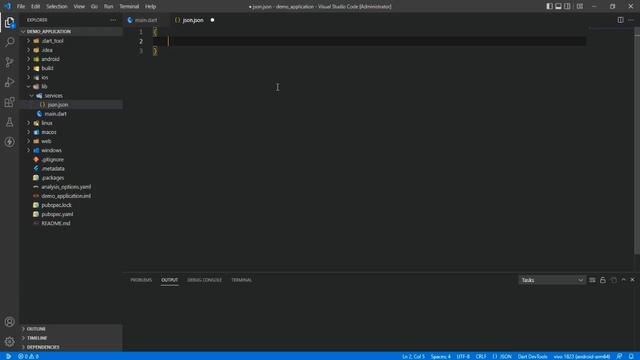Open the lightning bolt activity bar icon
Image resolution: width=640 pixels, height=360 pixels.
(x=9, y=142)
